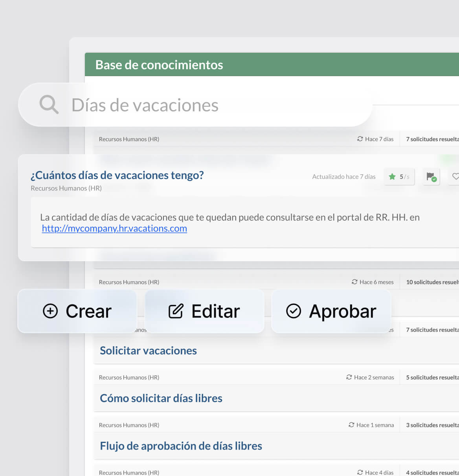Click "Recursos Humanos (HR)" above "Flujo de aprobación"
The height and width of the screenshot is (476, 459).
129,425
